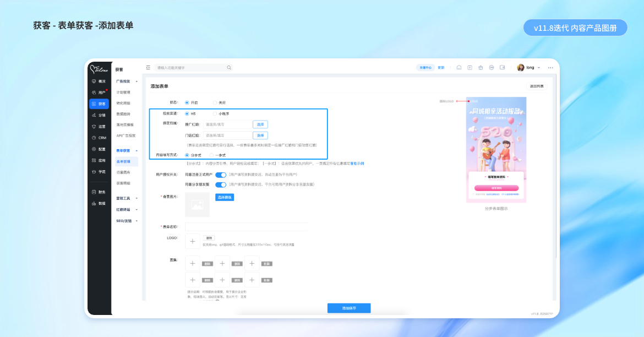
Task: Click the LOGO 删除 button
Action: pyautogui.click(x=209, y=238)
